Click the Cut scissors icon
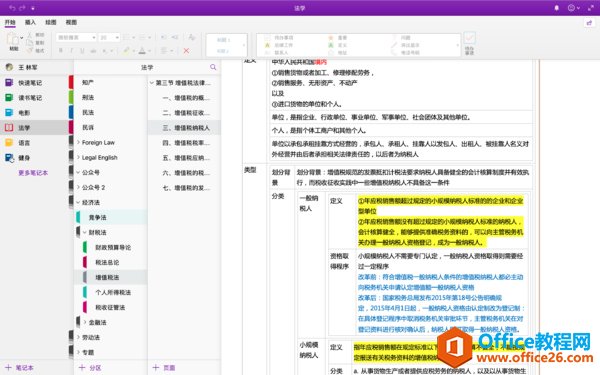 tap(30, 35)
